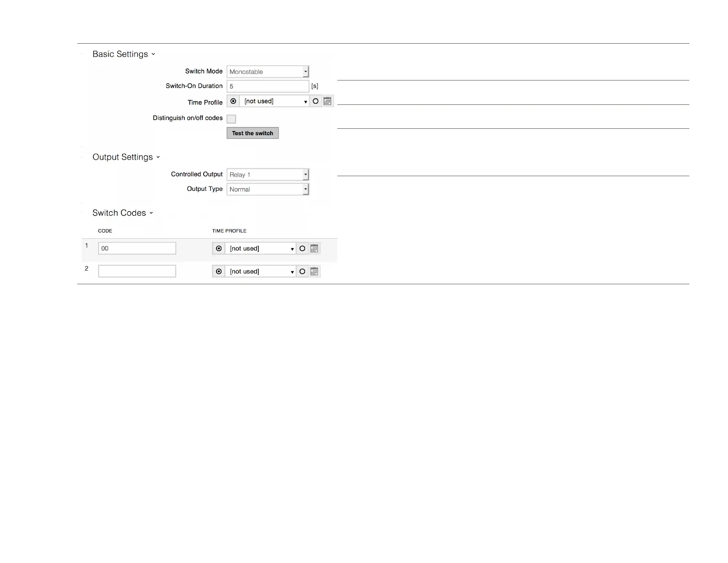
Task: Click the Controlled Output label
Action: click(x=197, y=174)
